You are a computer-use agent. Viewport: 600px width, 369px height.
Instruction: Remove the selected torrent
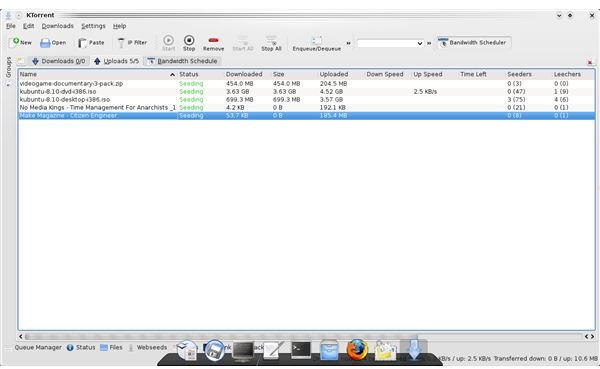pos(214,43)
